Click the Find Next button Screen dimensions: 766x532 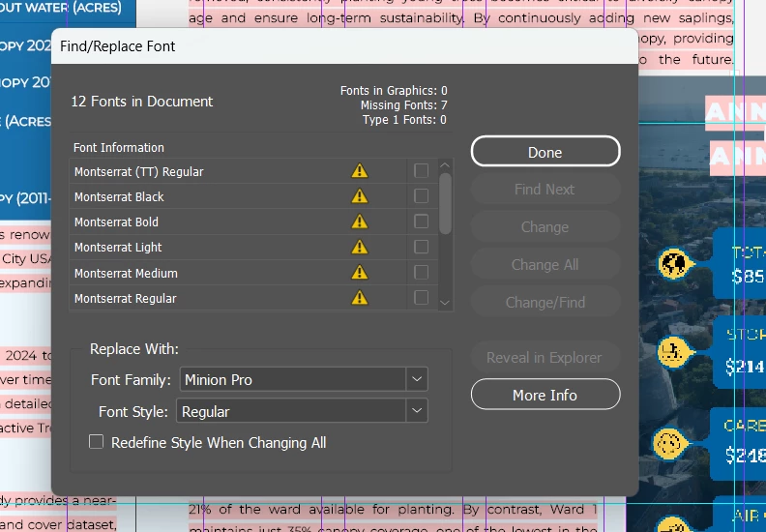pyautogui.click(x=545, y=189)
